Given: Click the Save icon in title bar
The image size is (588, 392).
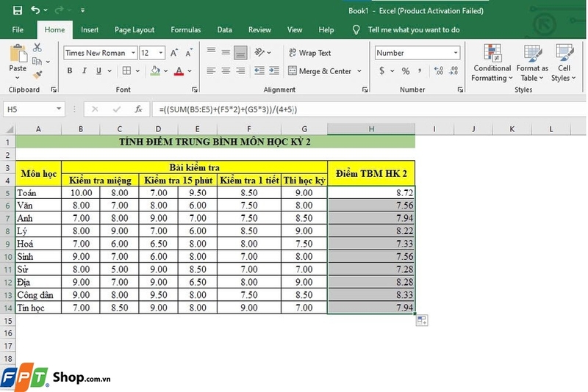Looking at the screenshot, I should point(17,11).
